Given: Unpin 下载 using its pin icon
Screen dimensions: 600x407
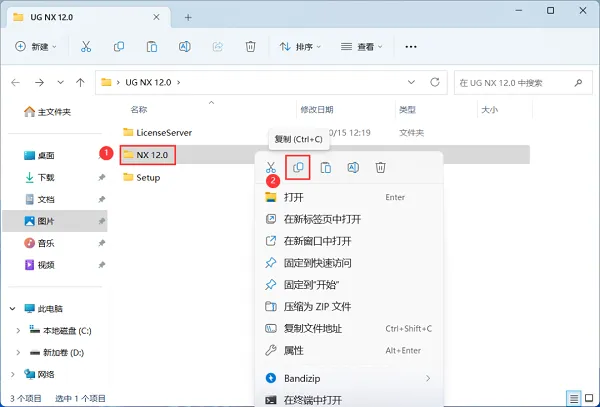Looking at the screenshot, I should pos(101,177).
